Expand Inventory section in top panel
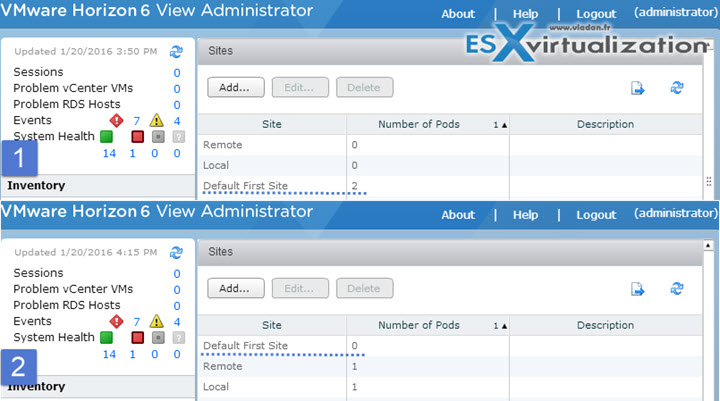Image resolution: width=720 pixels, height=401 pixels. pos(99,186)
